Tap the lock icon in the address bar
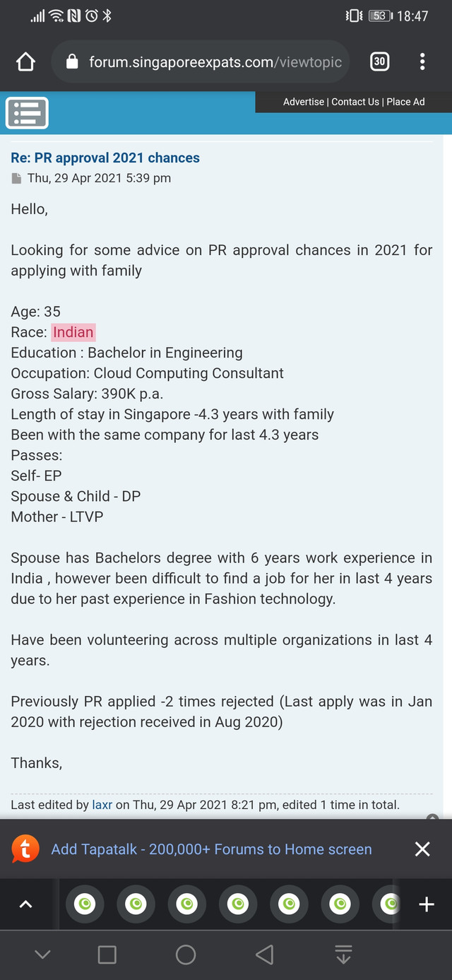This screenshot has width=452, height=980. (x=71, y=62)
